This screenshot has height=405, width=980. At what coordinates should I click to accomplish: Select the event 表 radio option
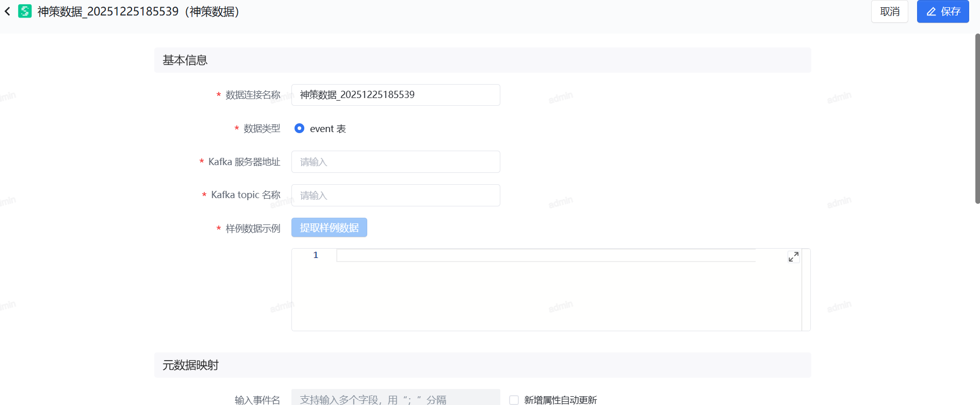[299, 128]
